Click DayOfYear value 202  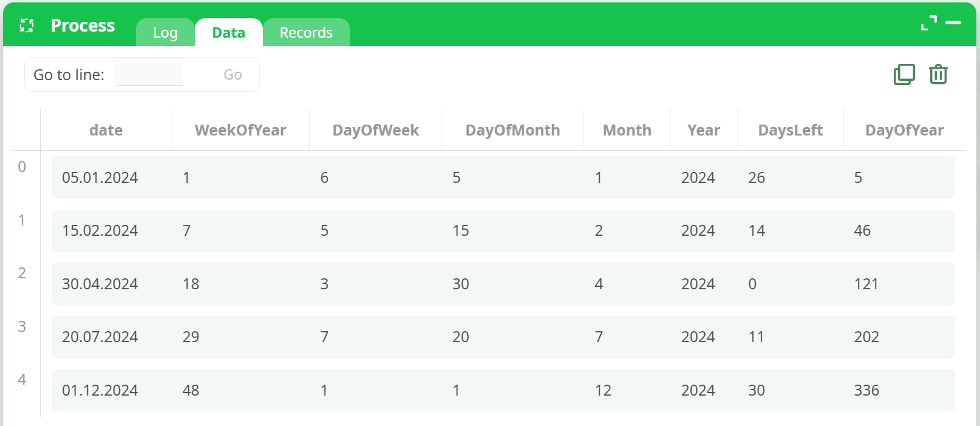pyautogui.click(x=866, y=337)
